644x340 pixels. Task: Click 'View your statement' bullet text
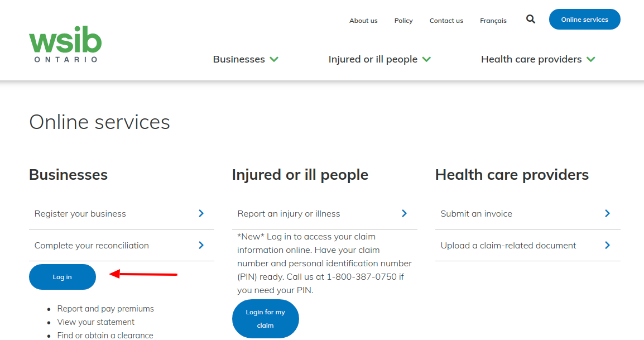(95, 322)
